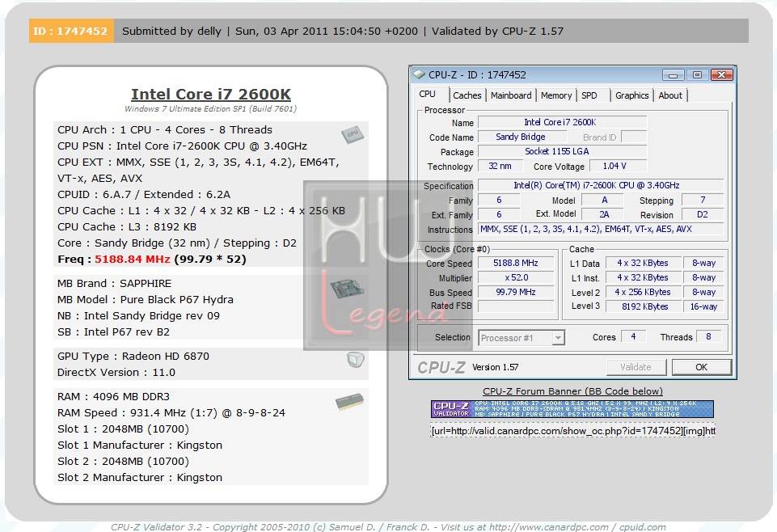The image size is (777, 532).
Task: Click the Threads count field
Action: [x=708, y=337]
